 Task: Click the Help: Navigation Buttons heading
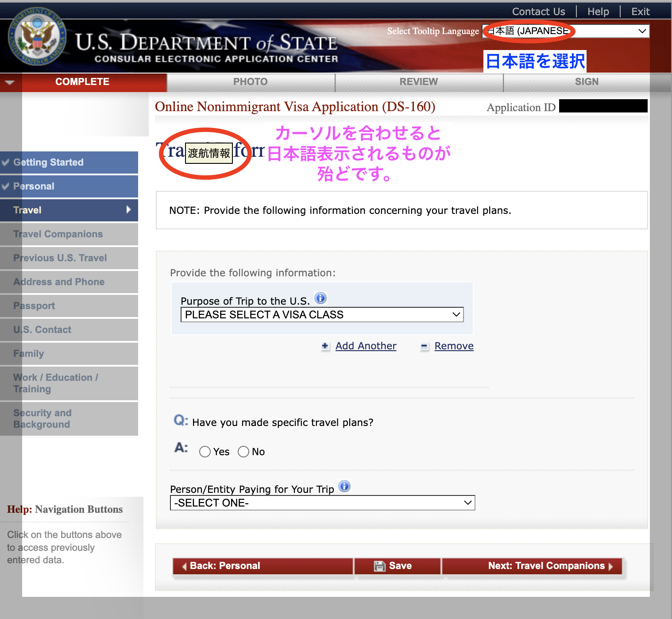(65, 509)
